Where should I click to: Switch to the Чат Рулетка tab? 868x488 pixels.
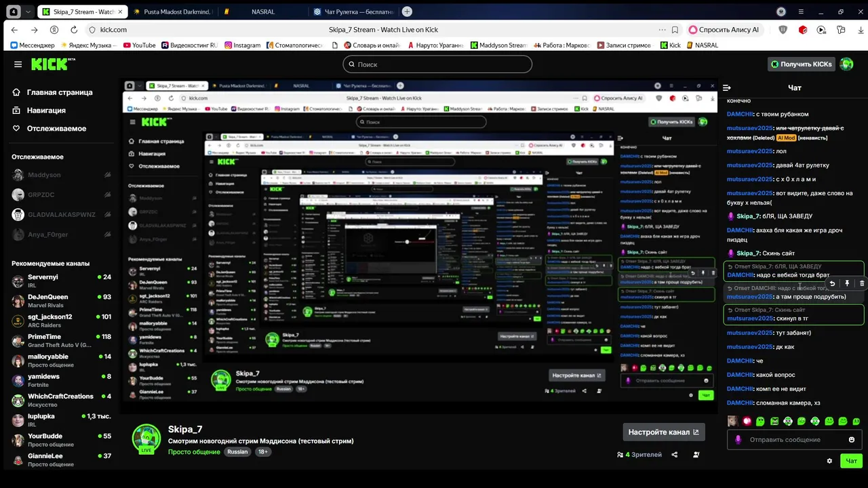point(354,12)
